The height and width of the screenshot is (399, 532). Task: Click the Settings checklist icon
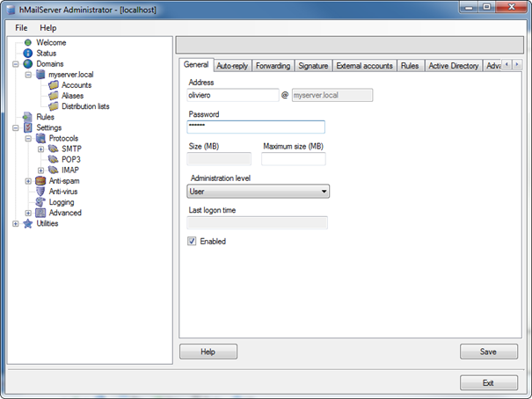[x=28, y=127]
